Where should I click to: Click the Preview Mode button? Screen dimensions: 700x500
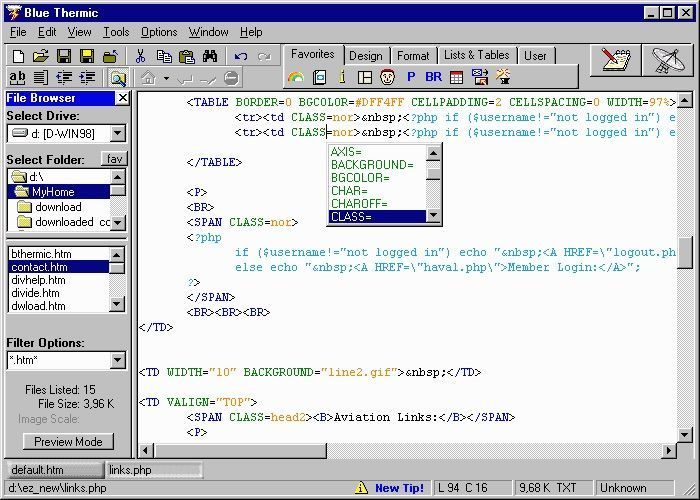coord(68,442)
